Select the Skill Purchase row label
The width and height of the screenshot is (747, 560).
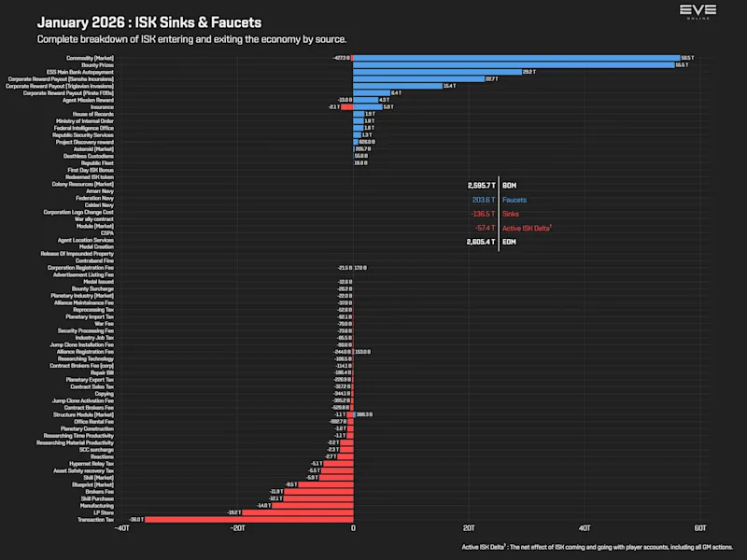pyautogui.click(x=97, y=498)
